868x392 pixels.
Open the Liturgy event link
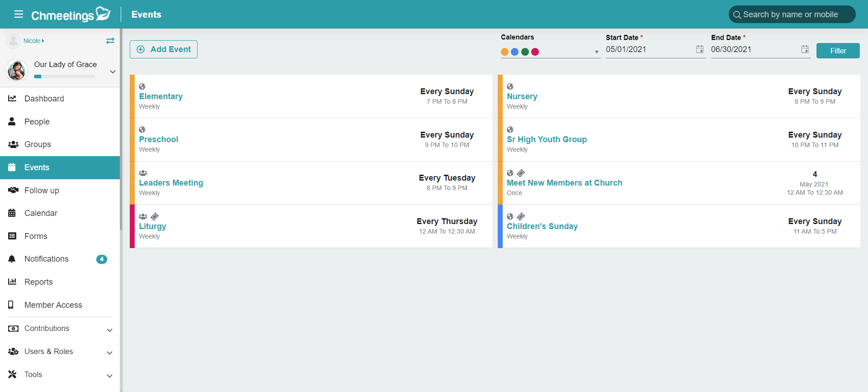(152, 226)
